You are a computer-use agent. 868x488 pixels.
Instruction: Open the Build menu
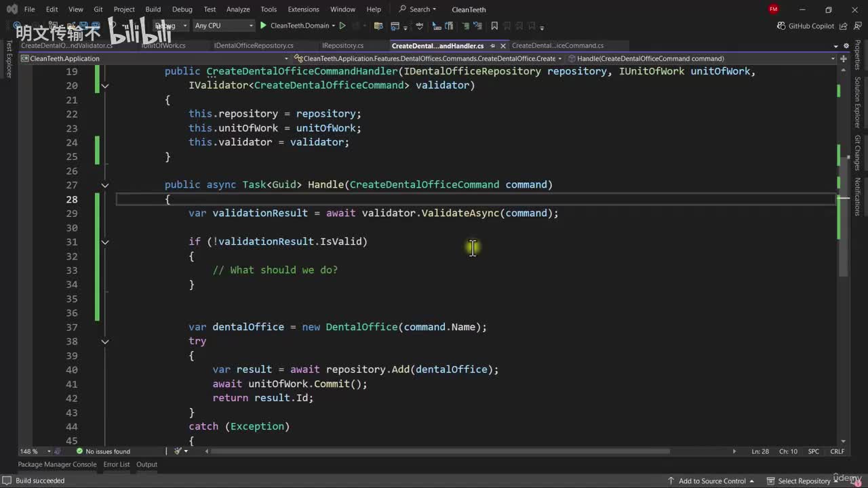click(x=153, y=9)
